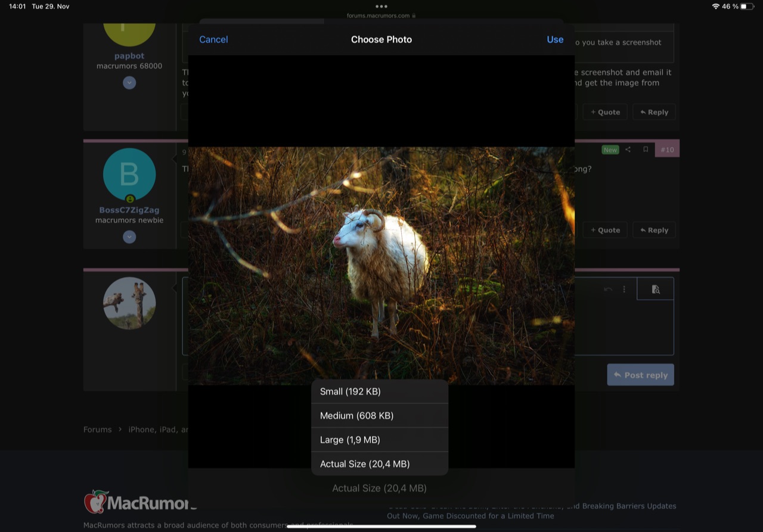
Task: Tap BossC7ZigZag's teal avatar
Action: [x=129, y=175]
